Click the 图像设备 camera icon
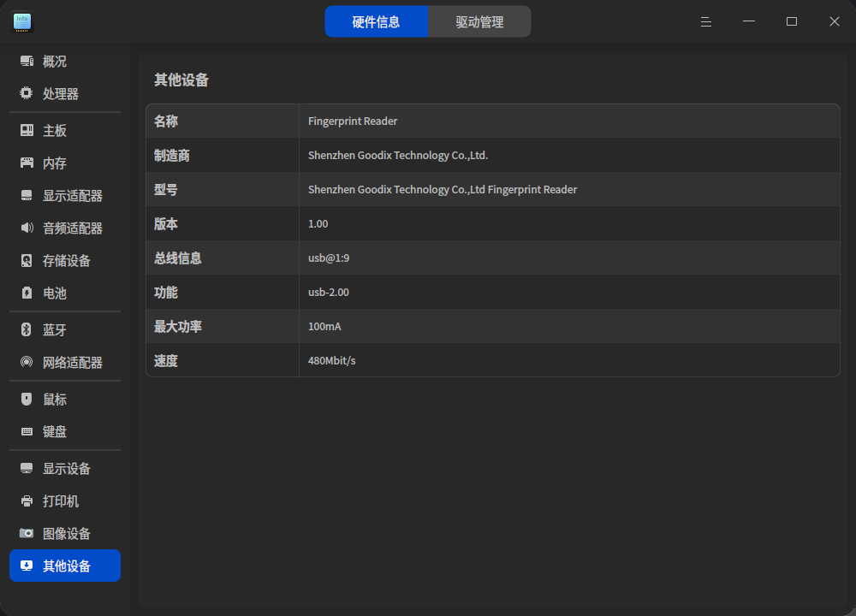This screenshot has width=856, height=616. point(27,533)
